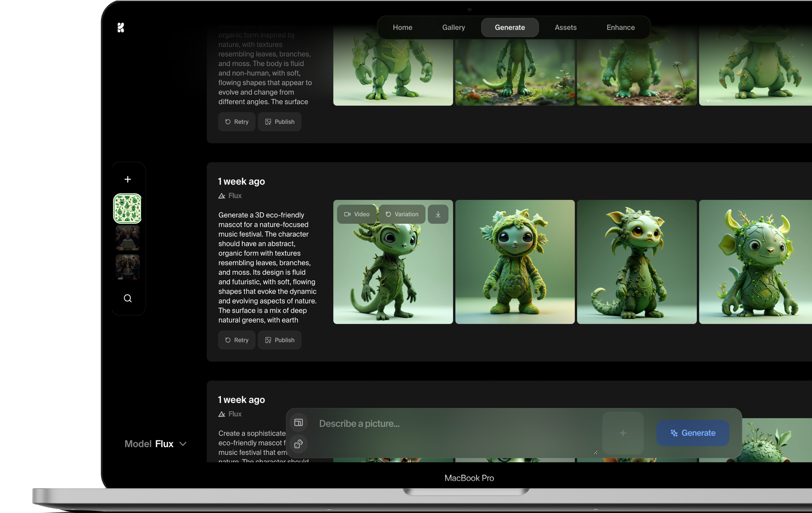Click the prompt box resize handle
Screen dimensions: 812x513
pos(595,452)
